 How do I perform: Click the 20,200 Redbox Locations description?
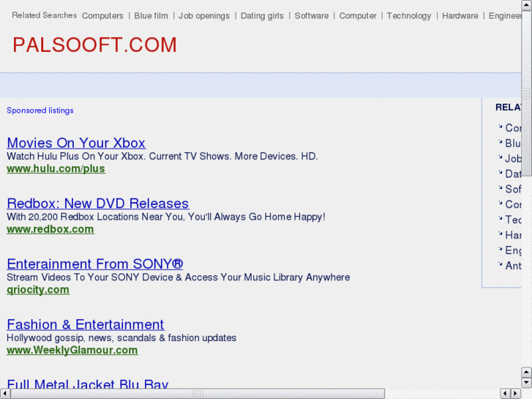coord(166,217)
